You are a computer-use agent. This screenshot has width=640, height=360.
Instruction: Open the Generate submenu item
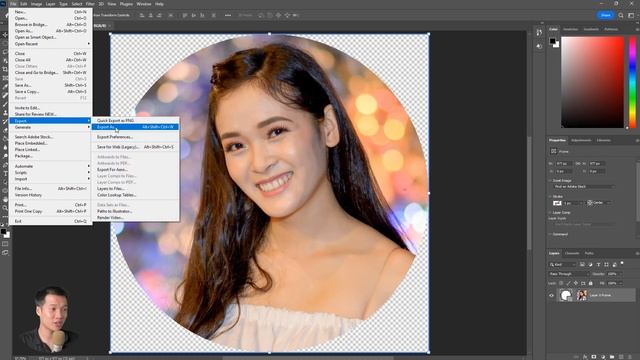coord(50,127)
